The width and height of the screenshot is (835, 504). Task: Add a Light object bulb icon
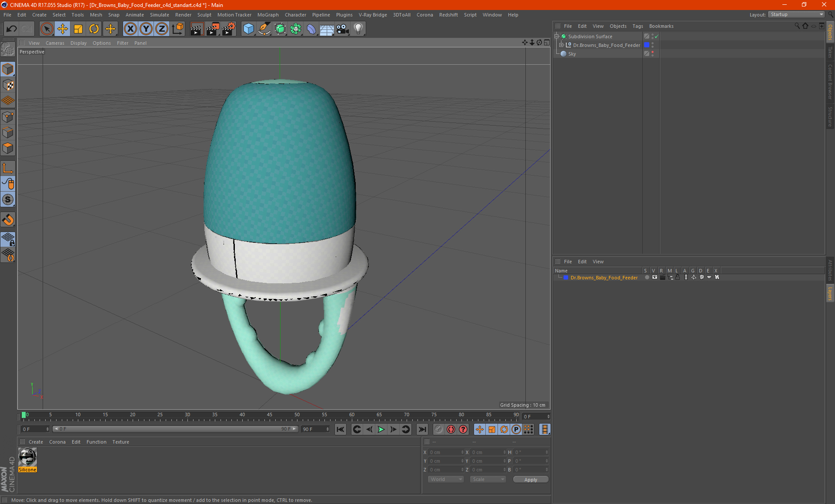tap(358, 29)
